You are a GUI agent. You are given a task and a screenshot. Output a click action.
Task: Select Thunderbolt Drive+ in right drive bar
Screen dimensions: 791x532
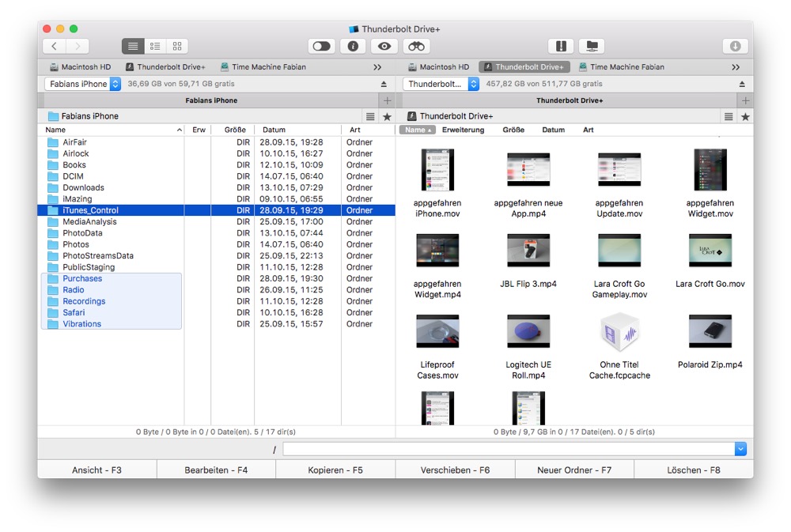pos(524,67)
